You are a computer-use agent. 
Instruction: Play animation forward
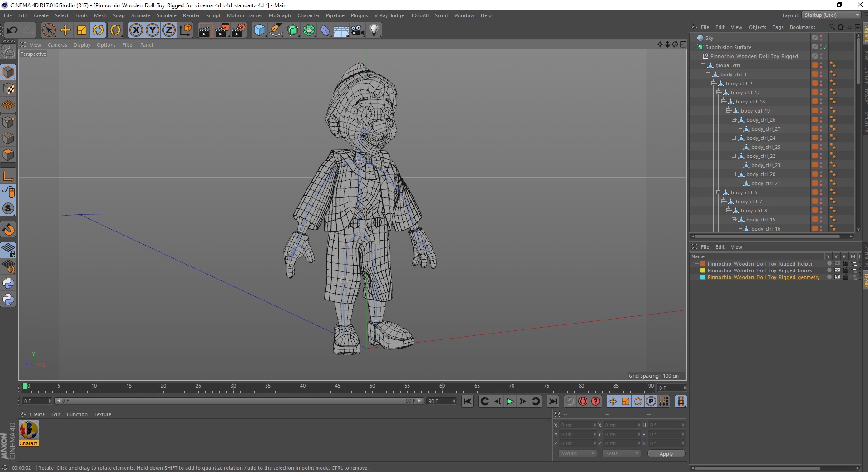point(510,401)
